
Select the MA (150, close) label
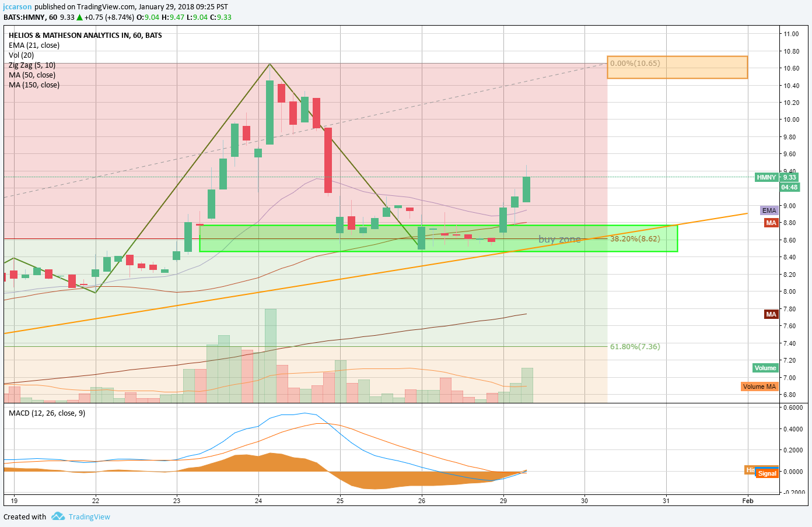tap(34, 85)
